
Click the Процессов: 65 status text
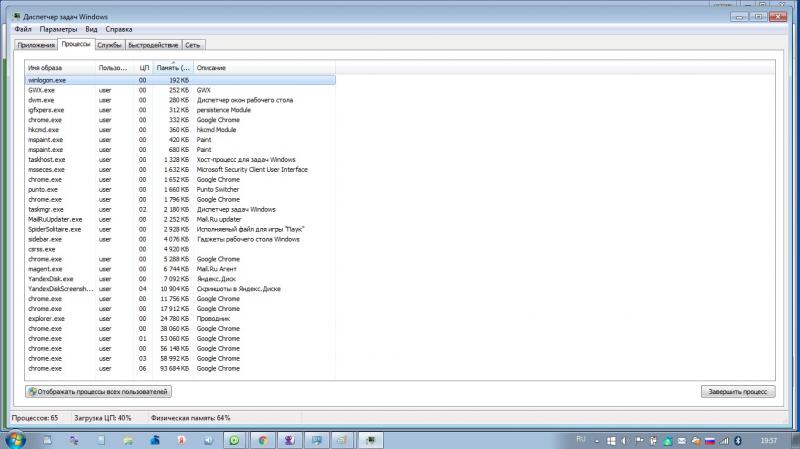[x=35, y=418]
